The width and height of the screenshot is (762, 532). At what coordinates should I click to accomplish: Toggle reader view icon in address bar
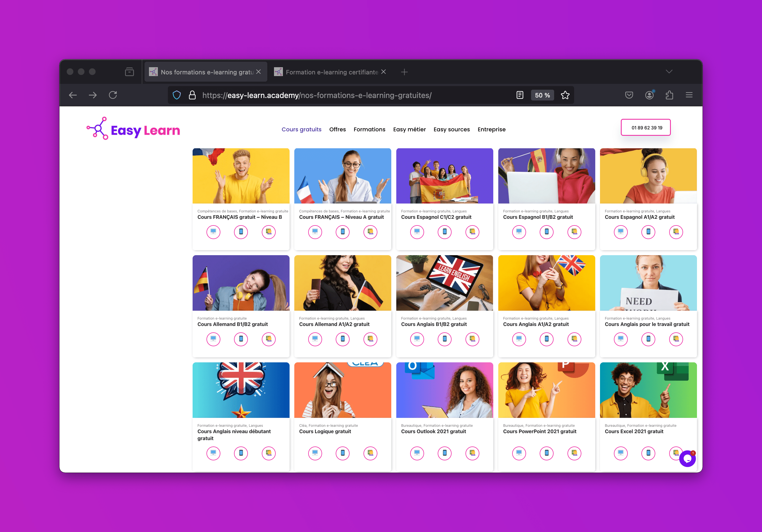coord(520,95)
